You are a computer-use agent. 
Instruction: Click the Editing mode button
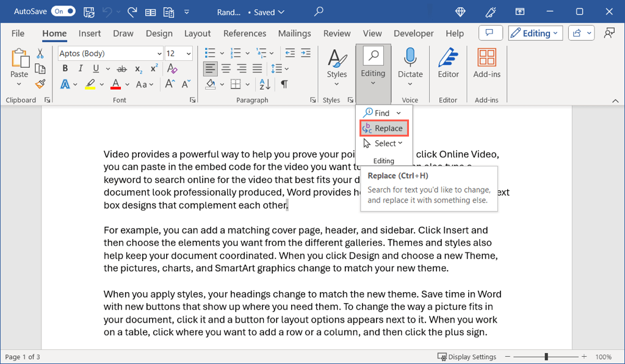[535, 34]
